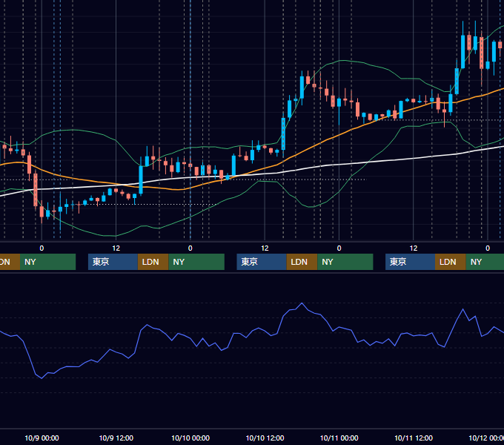Select the 10/10 東京 session block
Screen dimensions: 504x445
click(x=262, y=262)
